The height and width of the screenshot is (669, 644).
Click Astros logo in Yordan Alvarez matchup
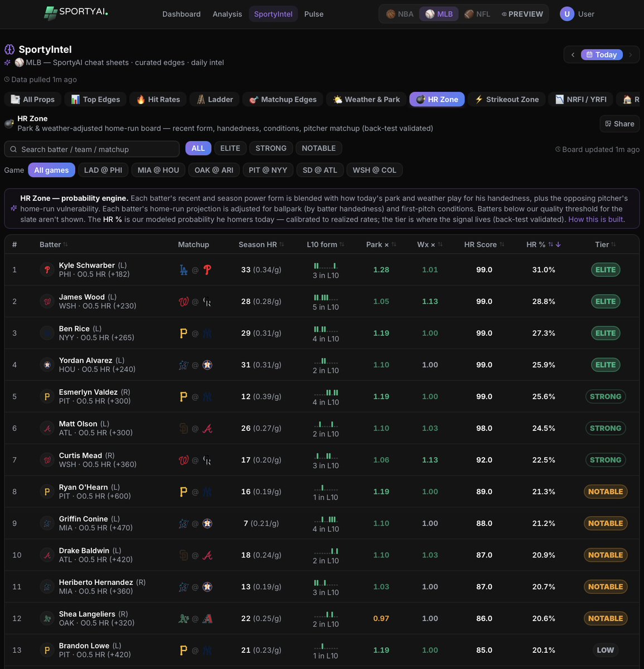coord(207,365)
